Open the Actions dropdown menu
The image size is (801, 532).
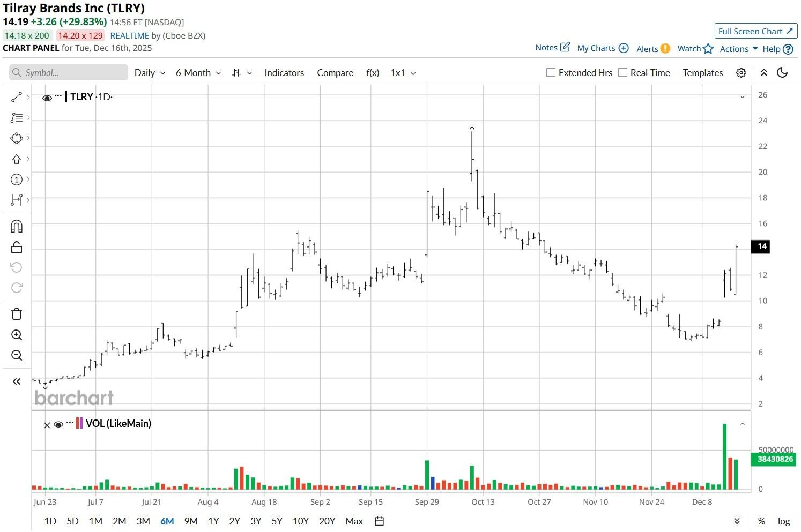point(739,49)
